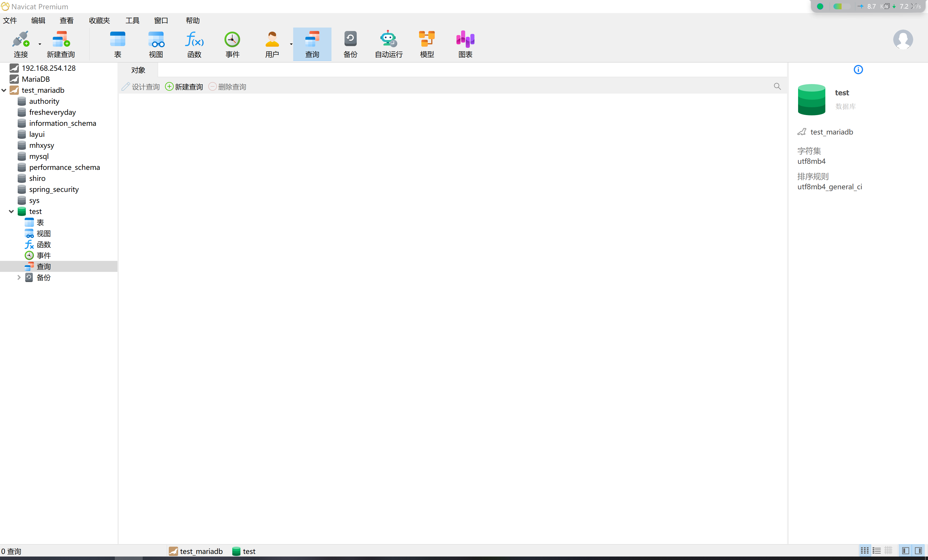Toggle the right information pane visibility
The height and width of the screenshot is (560, 928).
click(x=918, y=551)
